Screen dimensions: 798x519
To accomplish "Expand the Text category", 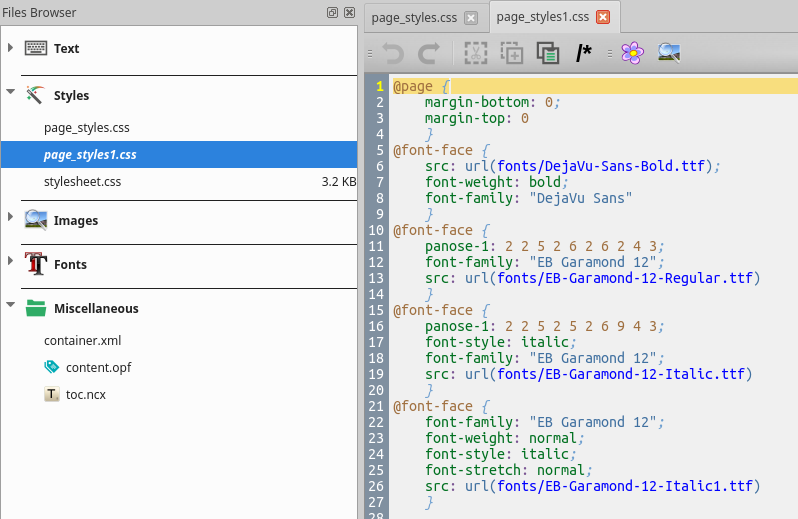I will tap(10, 48).
